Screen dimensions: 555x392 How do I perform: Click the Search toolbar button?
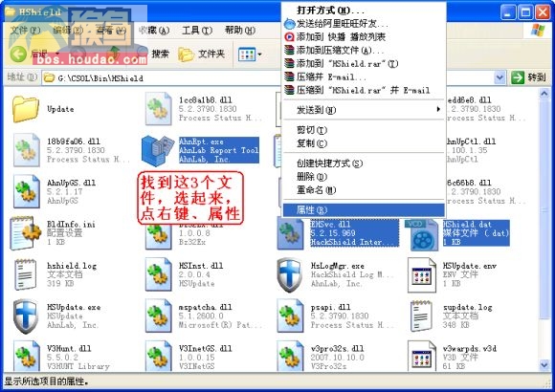click(x=153, y=54)
